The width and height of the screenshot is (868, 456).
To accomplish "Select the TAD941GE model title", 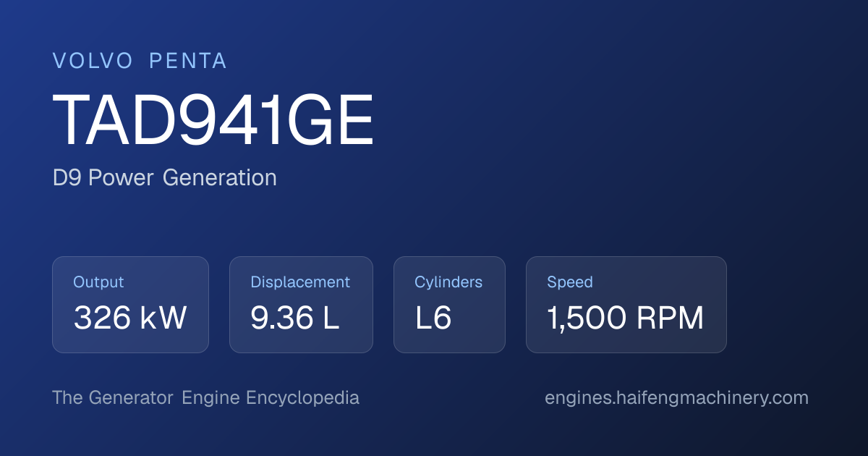I will click(213, 121).
